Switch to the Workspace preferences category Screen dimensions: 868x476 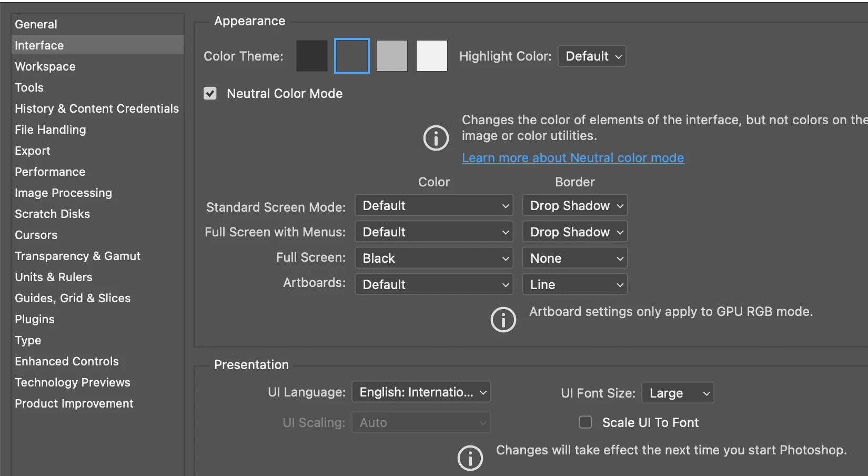point(45,66)
